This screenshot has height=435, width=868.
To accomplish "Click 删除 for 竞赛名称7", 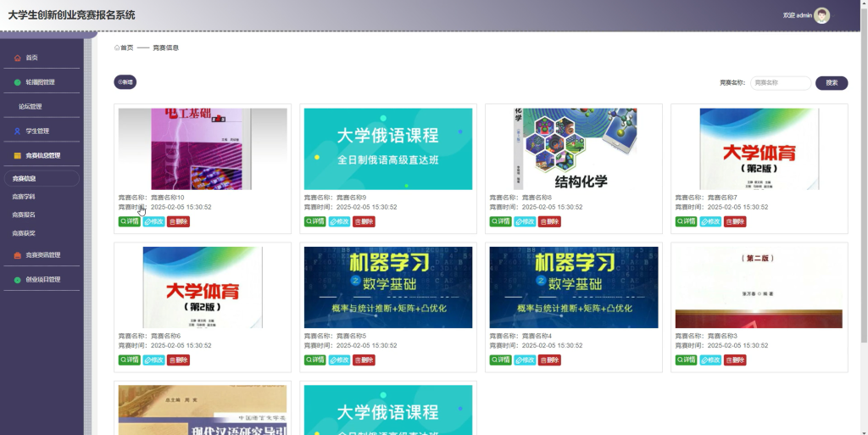I will coord(735,221).
